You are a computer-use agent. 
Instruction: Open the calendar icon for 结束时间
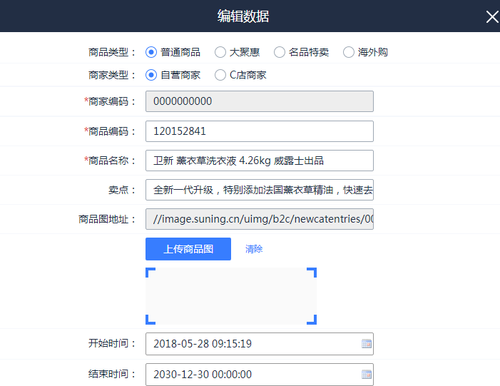click(366, 374)
